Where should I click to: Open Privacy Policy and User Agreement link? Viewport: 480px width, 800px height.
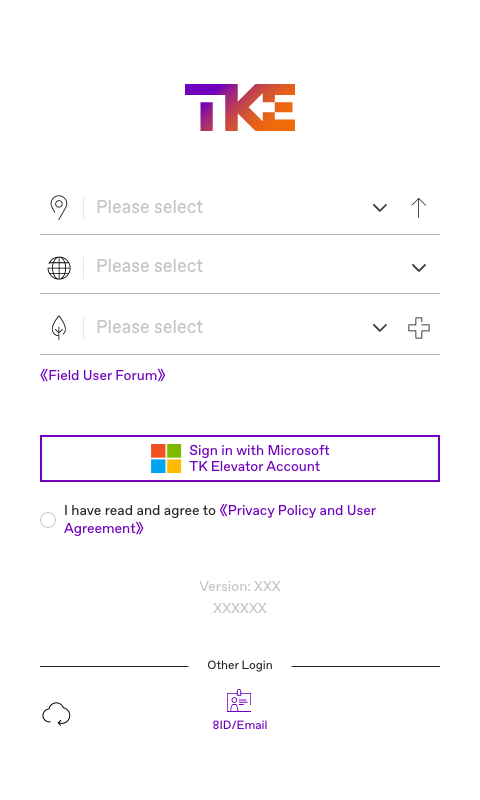pyautogui.click(x=220, y=519)
